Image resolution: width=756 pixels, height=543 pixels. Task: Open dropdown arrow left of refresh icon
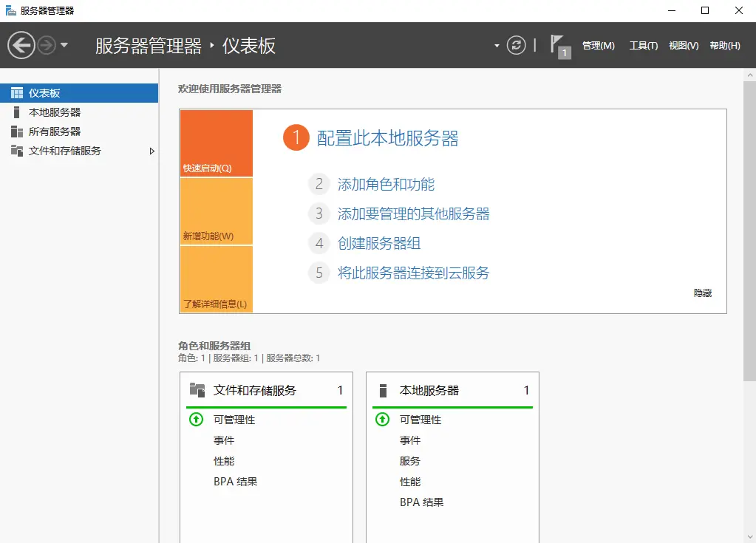click(x=497, y=46)
